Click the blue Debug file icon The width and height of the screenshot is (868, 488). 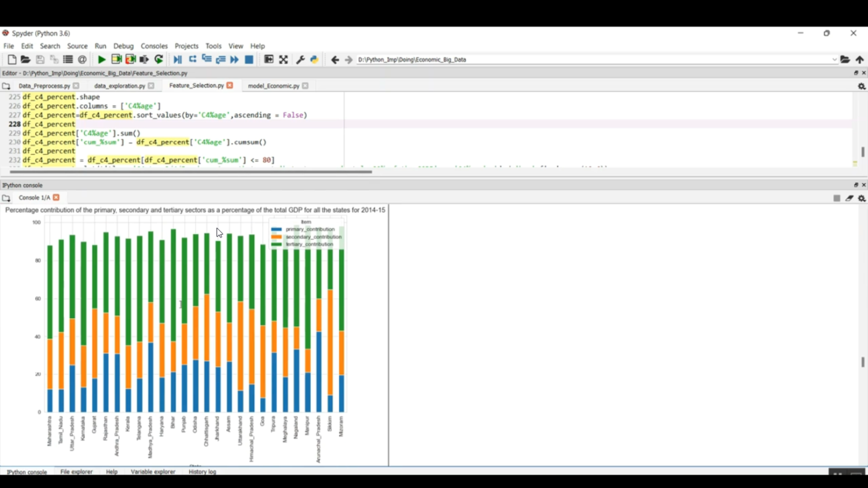tap(178, 60)
